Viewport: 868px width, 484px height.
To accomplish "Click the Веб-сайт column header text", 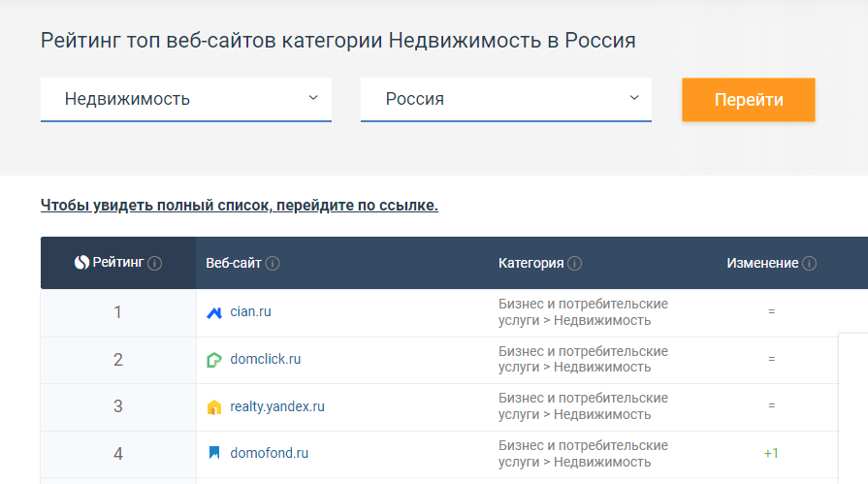I will click(234, 263).
